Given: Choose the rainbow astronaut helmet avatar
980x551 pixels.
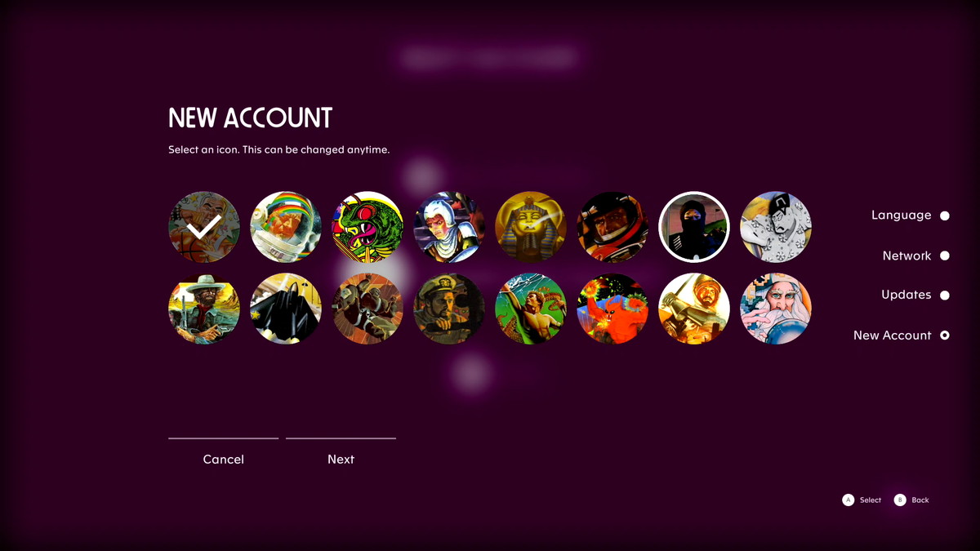Looking at the screenshot, I should [286, 227].
